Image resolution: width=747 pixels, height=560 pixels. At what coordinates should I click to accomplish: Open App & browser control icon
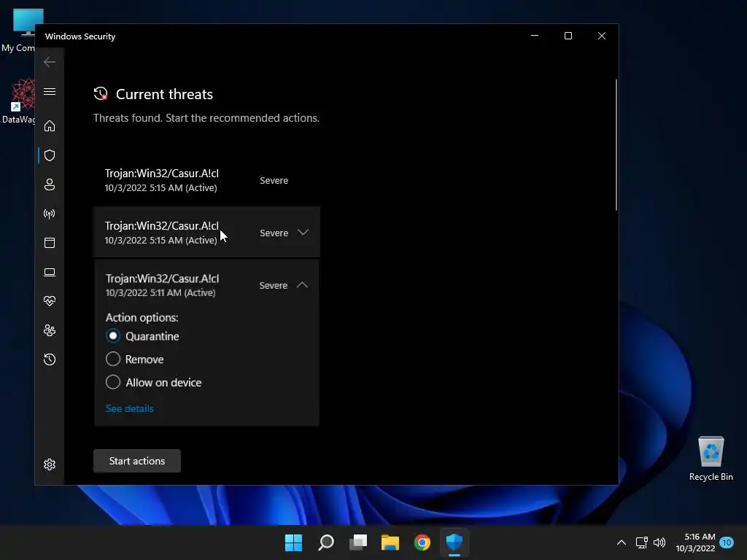[50, 243]
